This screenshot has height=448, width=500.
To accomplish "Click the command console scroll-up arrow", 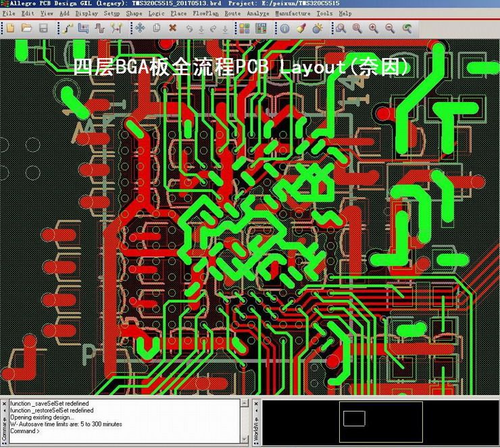I will [x=245, y=403].
